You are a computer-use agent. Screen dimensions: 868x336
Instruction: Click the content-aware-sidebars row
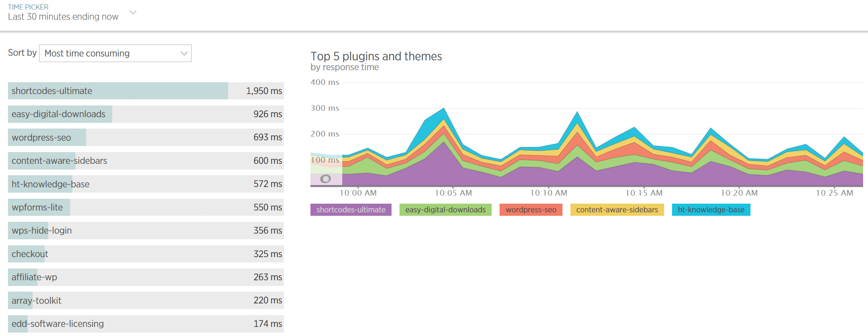(146, 161)
